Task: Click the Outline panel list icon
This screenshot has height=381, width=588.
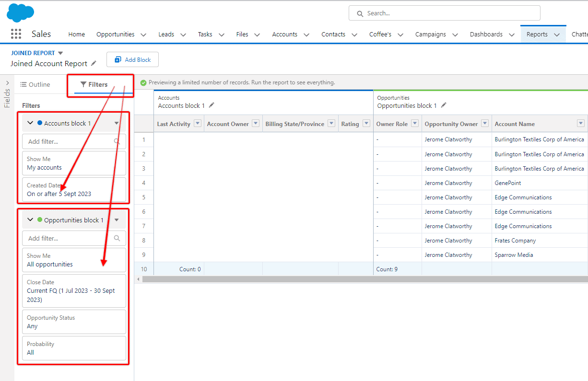Action: click(23, 84)
